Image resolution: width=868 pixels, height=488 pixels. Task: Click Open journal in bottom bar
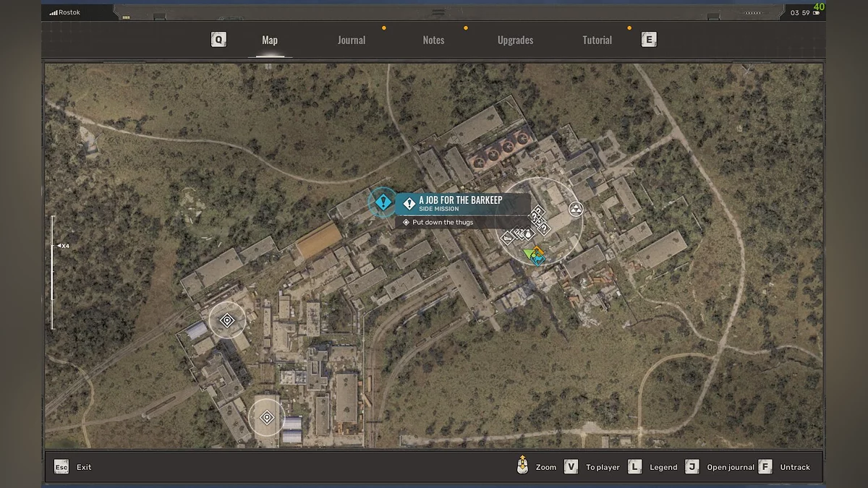[731, 467]
